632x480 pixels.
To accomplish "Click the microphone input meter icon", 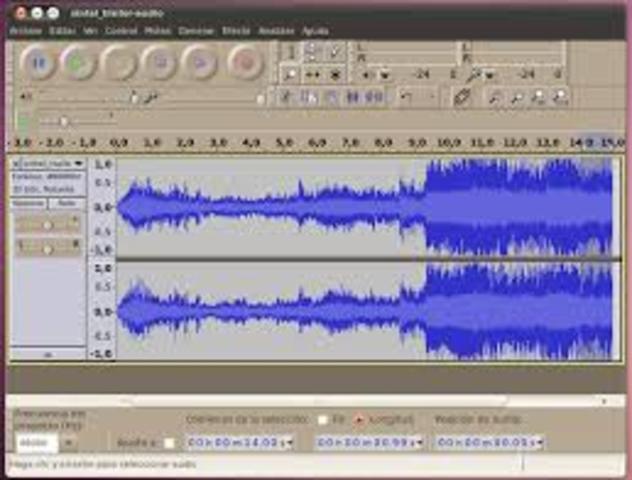I will click(474, 75).
